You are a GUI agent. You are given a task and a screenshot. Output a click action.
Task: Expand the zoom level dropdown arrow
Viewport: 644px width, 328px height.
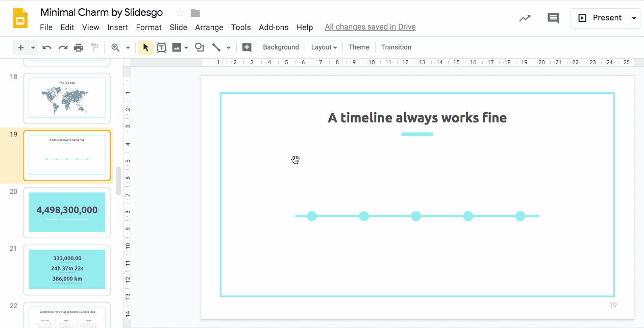tap(128, 48)
